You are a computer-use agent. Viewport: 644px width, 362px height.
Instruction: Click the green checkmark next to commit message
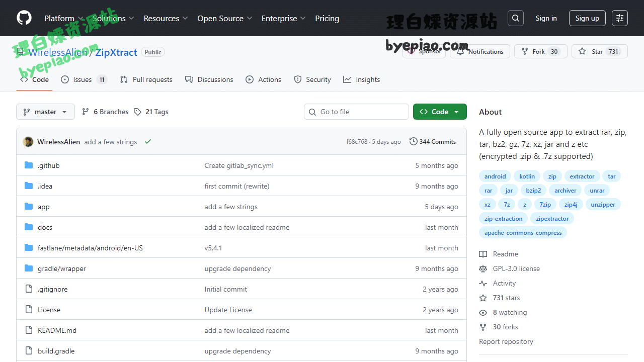[147, 141]
